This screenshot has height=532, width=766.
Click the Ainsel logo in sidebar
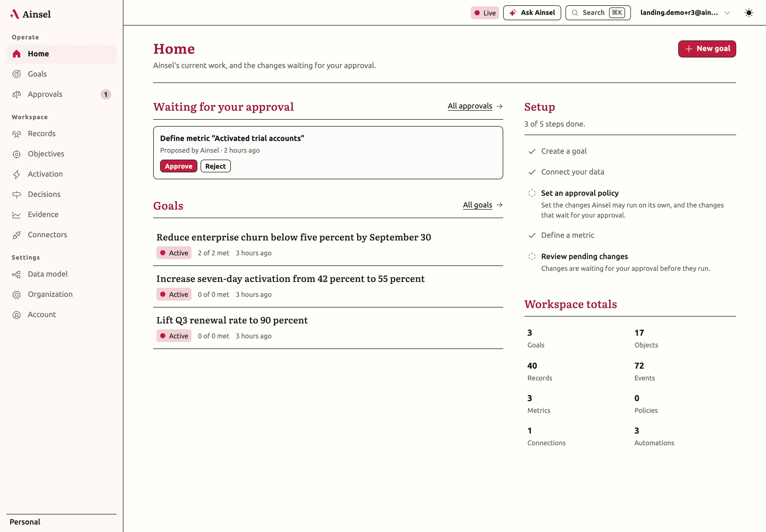(30, 14)
